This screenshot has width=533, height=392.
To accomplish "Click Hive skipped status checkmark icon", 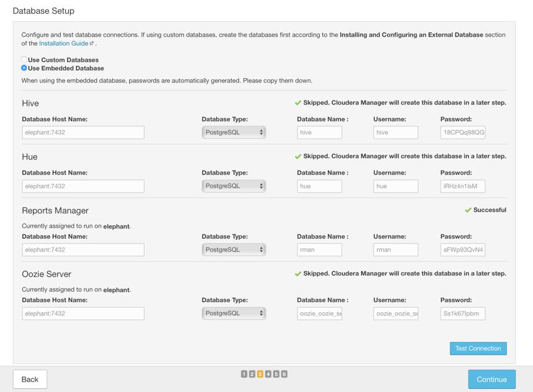I will pos(297,103).
